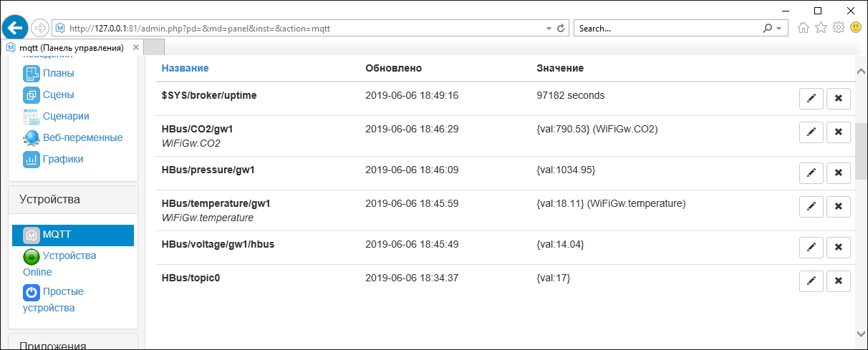Viewport: 868px width, 350px height.
Task: Sort table by the Название column link
Action: pos(185,68)
